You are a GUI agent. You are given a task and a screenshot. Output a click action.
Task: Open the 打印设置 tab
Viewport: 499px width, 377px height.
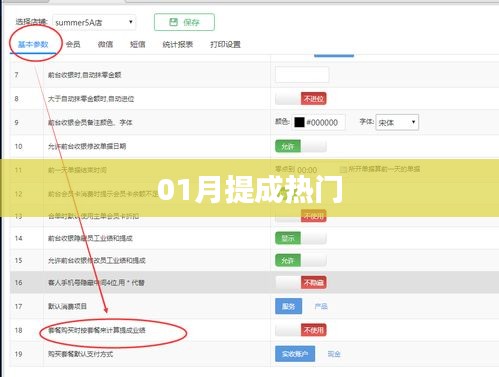(x=225, y=44)
